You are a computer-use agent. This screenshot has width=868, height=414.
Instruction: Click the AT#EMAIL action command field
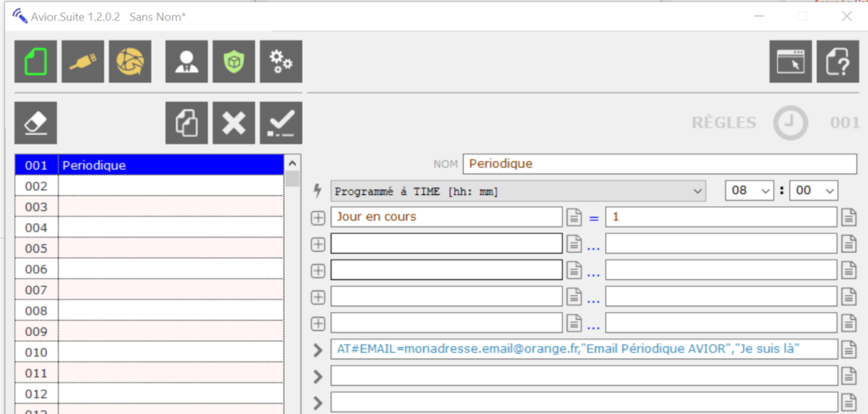click(583, 349)
